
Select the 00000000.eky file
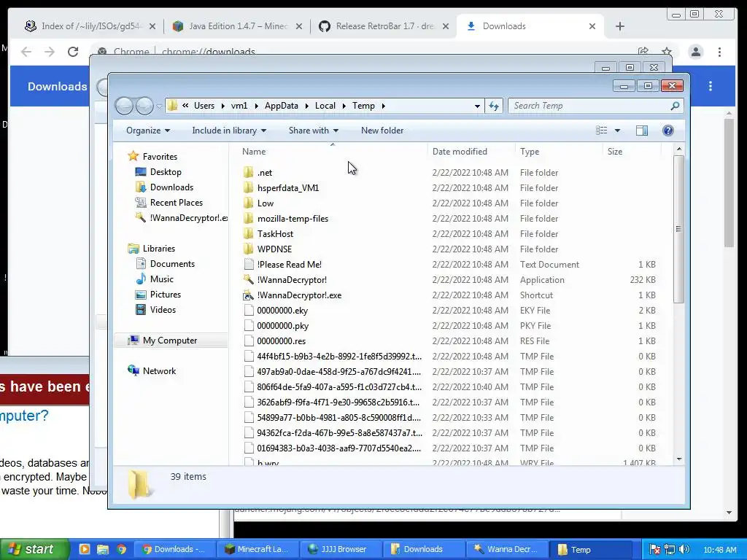pyautogui.click(x=282, y=311)
